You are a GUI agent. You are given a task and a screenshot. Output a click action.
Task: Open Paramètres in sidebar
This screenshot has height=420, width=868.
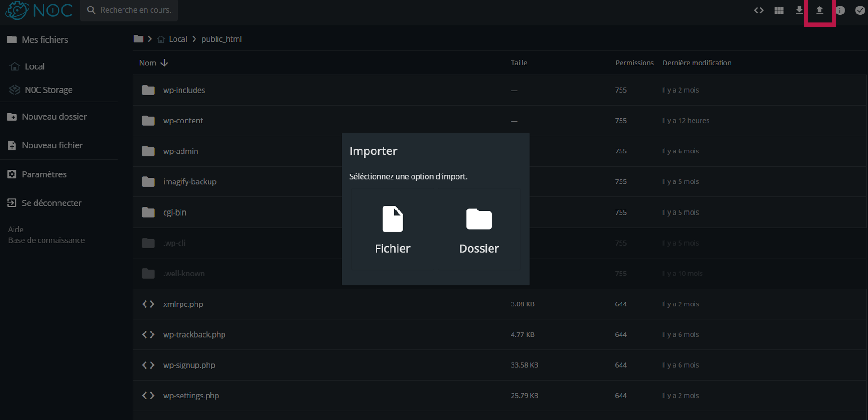tap(37, 174)
